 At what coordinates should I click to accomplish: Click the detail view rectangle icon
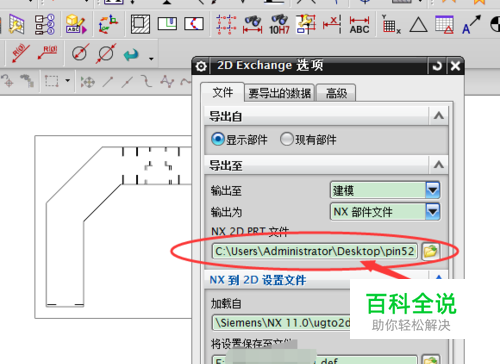click(x=167, y=24)
